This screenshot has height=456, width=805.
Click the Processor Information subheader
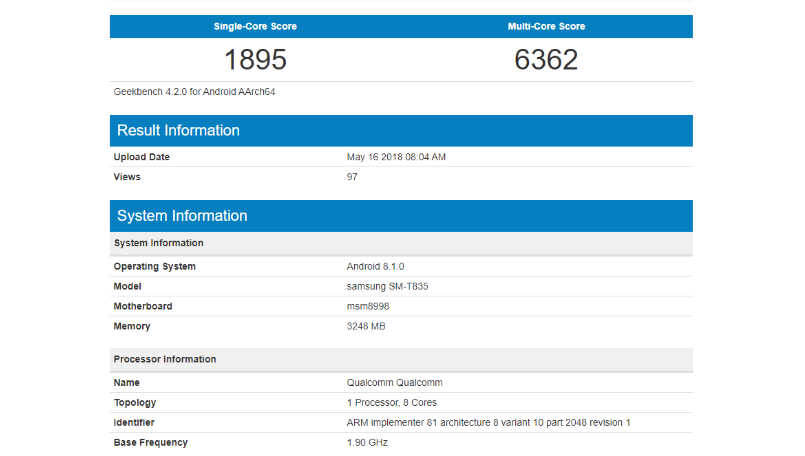401,359
